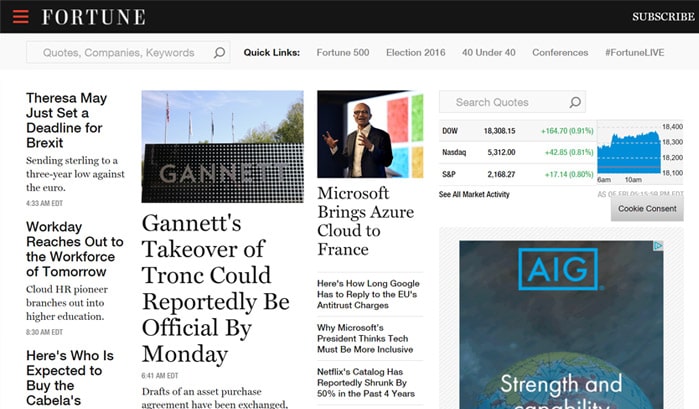
Task: Click See All Market Activity link
Action: pyautogui.click(x=474, y=194)
